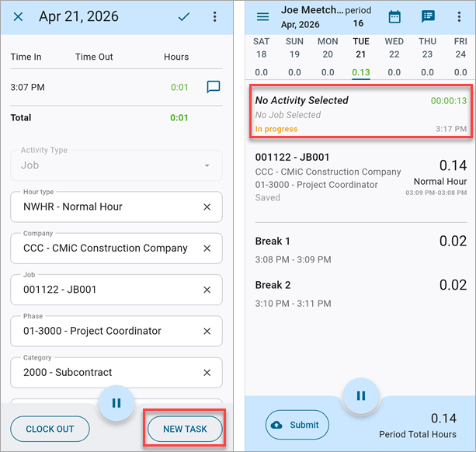
Task: Open the saved 001122 - JB001 entry
Action: click(361, 178)
